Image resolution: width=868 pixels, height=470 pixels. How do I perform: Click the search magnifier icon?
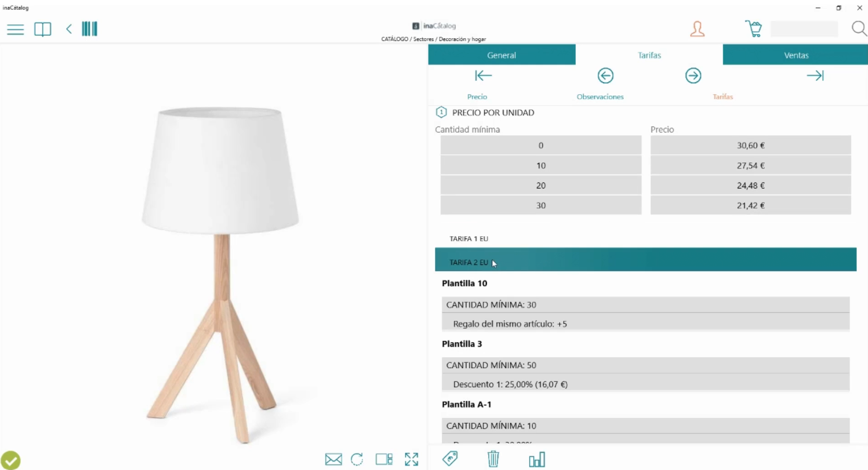point(859,29)
